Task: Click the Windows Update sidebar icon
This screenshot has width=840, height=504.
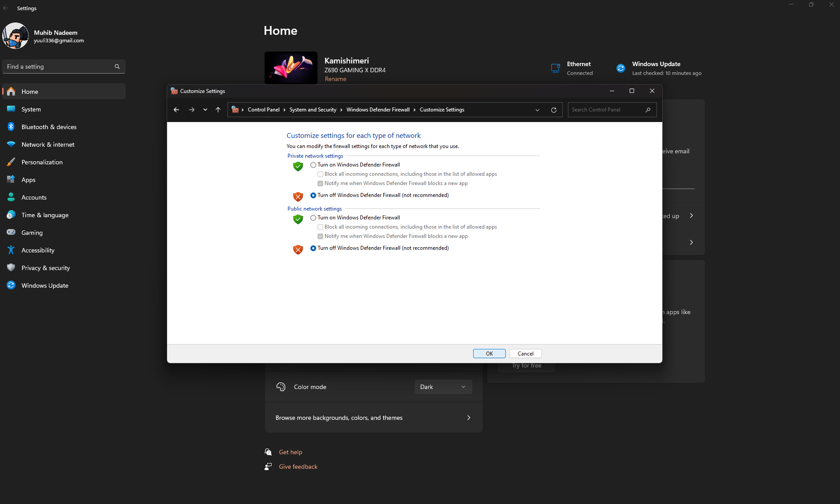Action: [x=11, y=285]
